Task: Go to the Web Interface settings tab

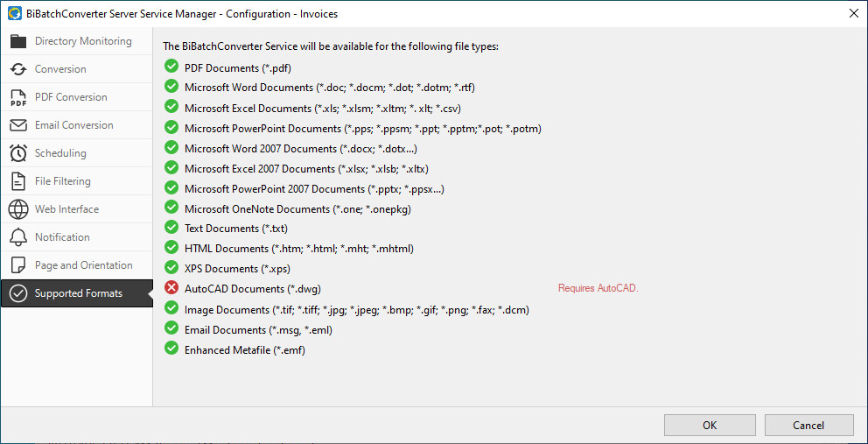Action: [x=66, y=209]
